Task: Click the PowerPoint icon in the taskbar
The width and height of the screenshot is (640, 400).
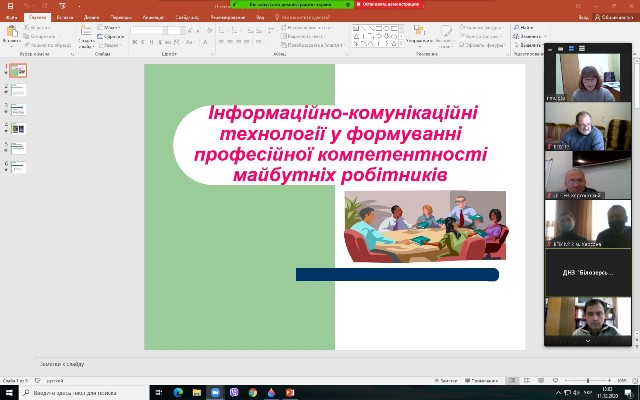Action: 288,392
